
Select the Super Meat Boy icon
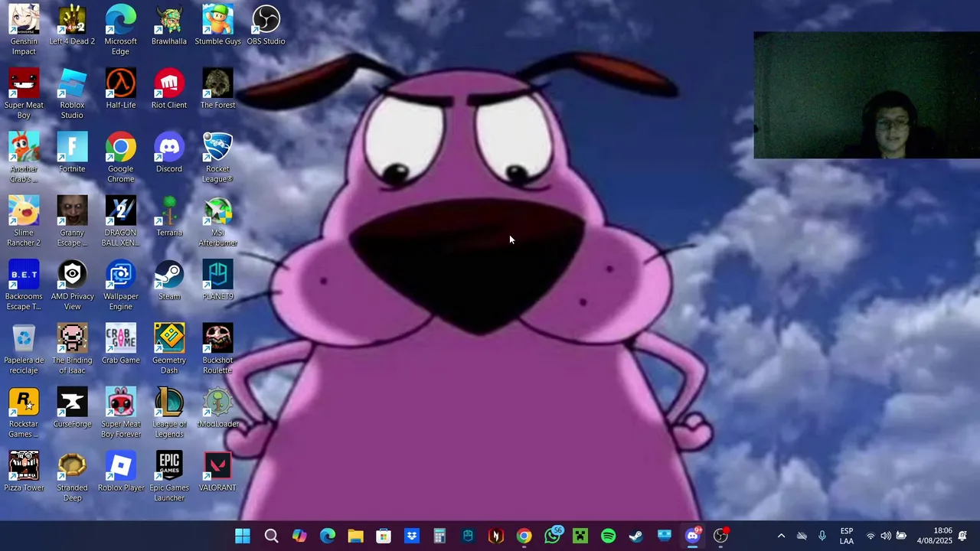click(24, 94)
